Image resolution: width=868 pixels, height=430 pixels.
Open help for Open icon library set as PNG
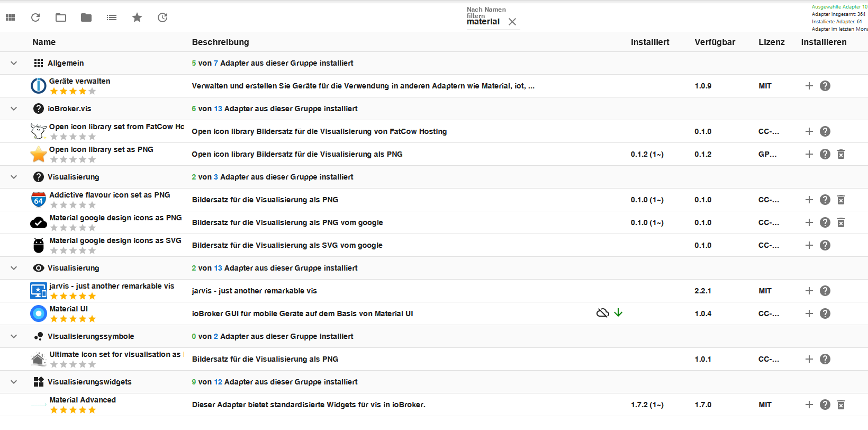pyautogui.click(x=825, y=154)
